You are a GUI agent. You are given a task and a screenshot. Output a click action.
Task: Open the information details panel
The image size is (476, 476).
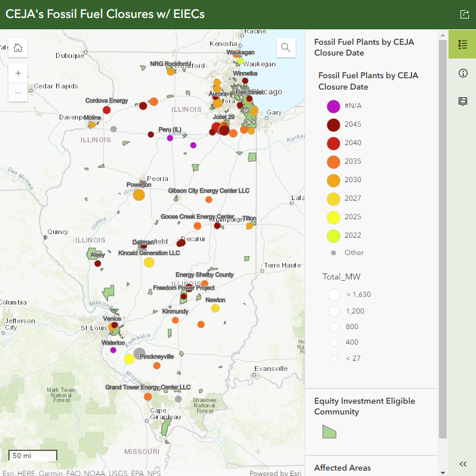[463, 73]
